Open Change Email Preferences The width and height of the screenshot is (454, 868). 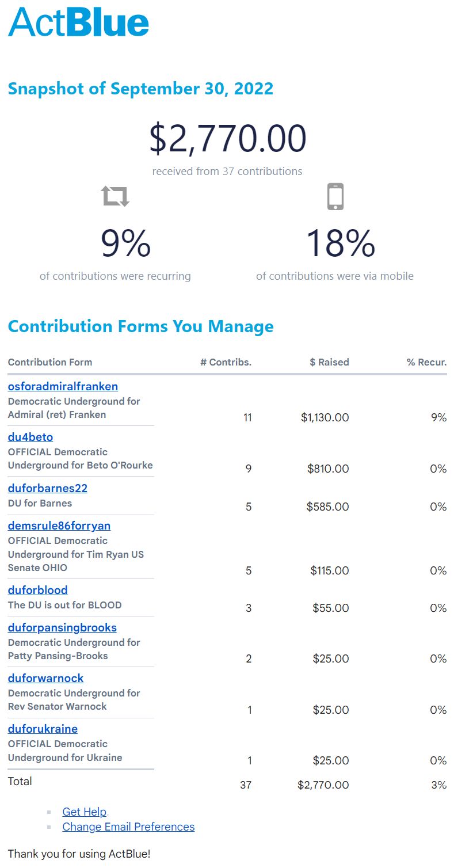tap(128, 827)
